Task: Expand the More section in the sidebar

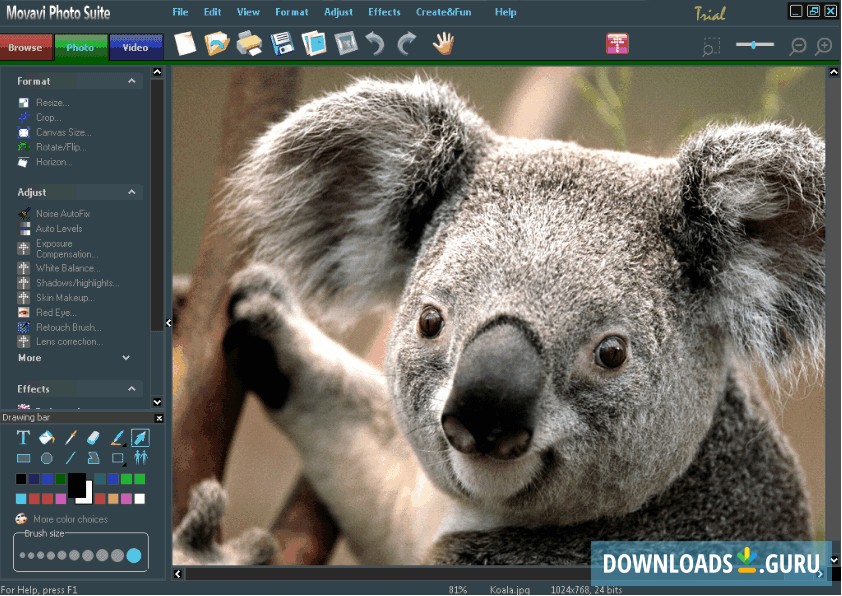Action: (126, 357)
